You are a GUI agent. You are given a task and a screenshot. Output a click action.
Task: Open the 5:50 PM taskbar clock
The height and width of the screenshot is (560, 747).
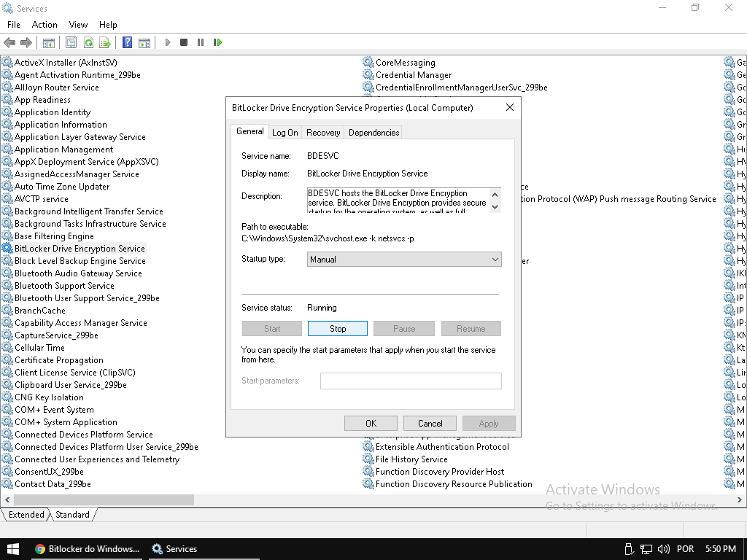[x=720, y=549]
